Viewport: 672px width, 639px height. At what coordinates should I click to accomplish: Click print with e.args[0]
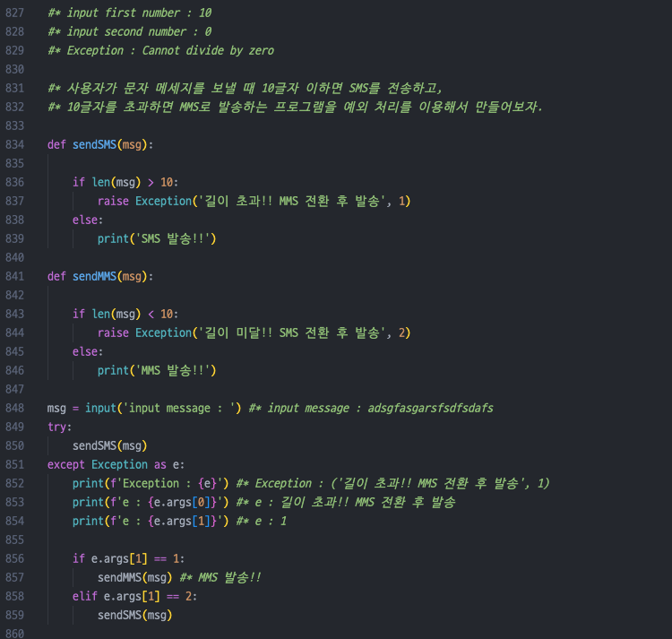pyautogui.click(x=151, y=502)
